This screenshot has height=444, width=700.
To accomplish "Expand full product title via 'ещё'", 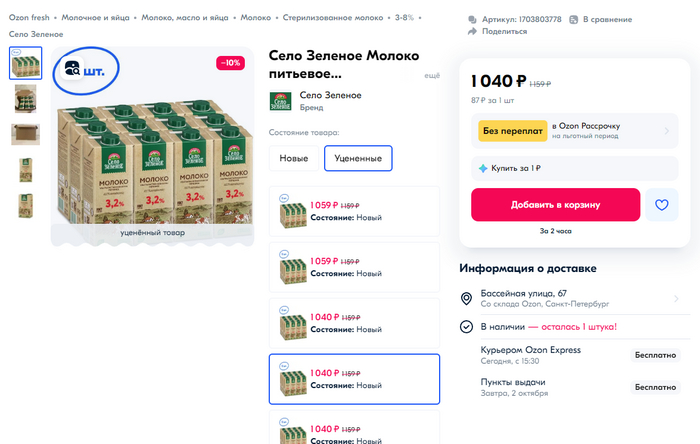I will [432, 76].
